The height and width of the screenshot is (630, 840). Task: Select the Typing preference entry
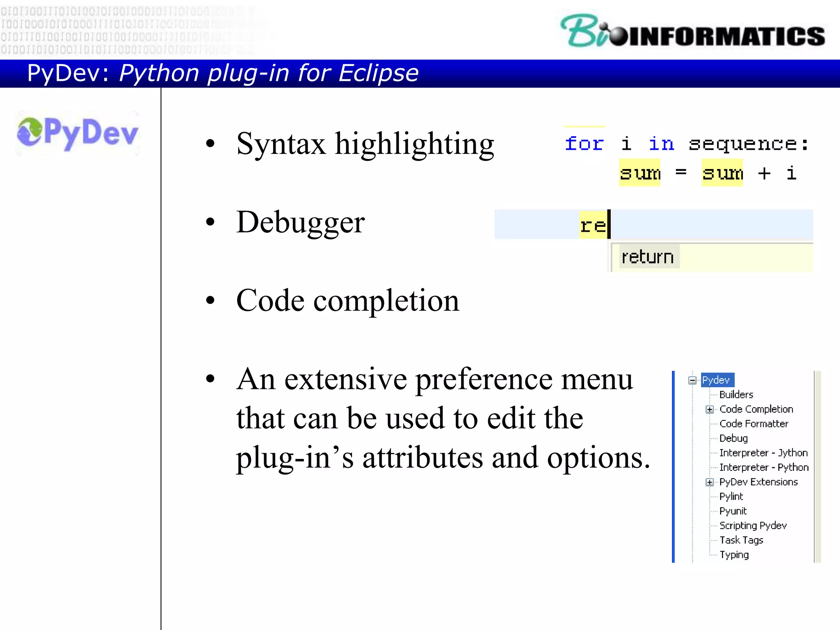[x=734, y=555]
